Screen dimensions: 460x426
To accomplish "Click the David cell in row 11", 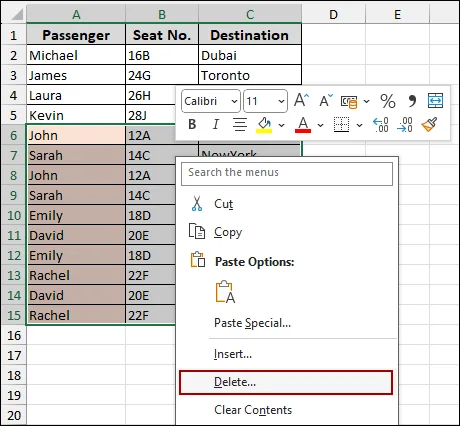I will coord(76,235).
